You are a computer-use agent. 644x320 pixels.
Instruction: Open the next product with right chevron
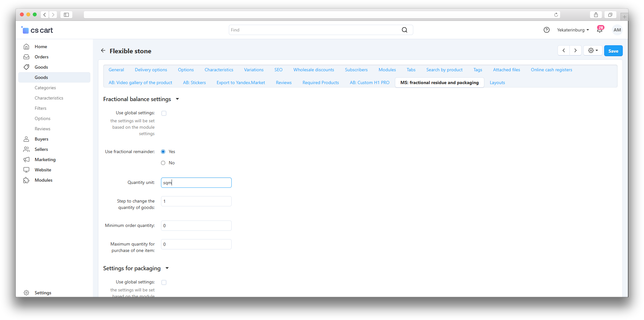pyautogui.click(x=575, y=51)
